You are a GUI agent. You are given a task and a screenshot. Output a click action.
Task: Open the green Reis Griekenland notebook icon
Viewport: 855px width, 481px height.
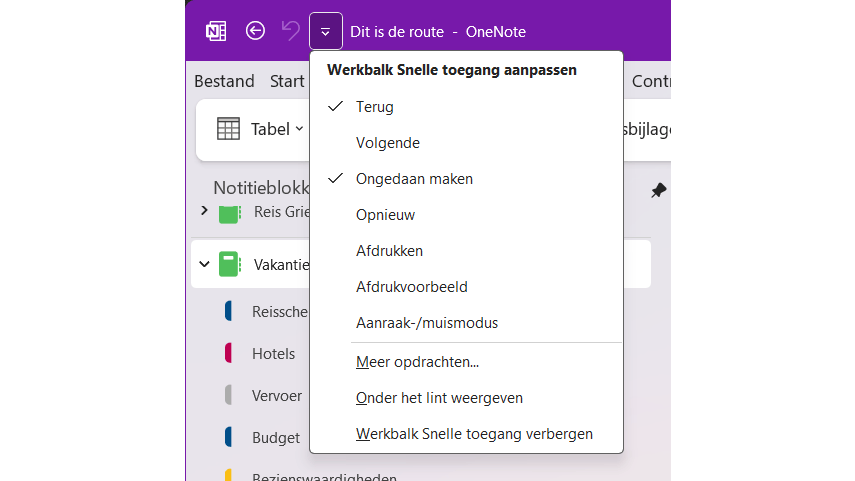point(230,212)
